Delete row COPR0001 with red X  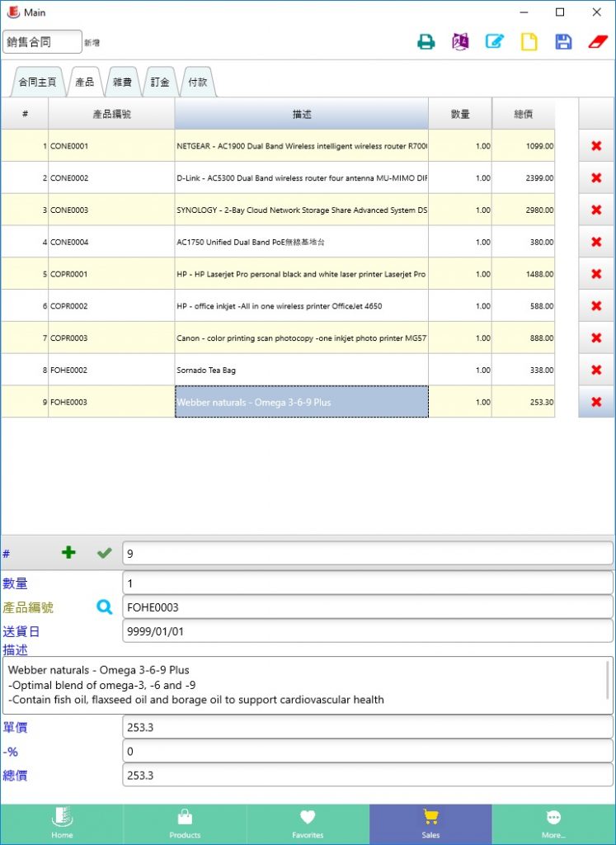[x=596, y=274]
